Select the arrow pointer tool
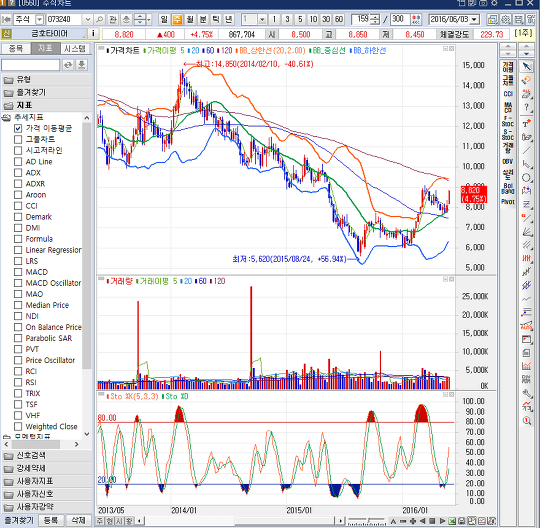This screenshot has width=540, height=528. coord(526,66)
